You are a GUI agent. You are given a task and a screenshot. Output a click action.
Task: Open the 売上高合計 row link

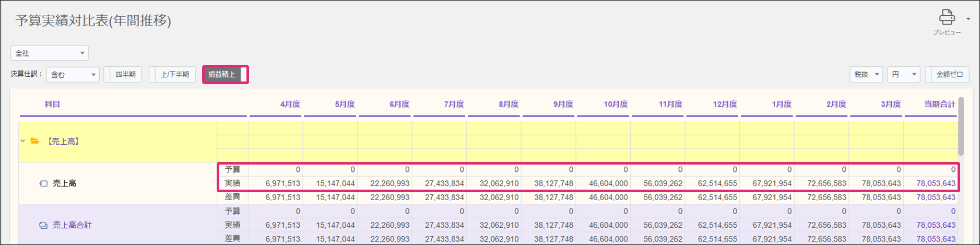(x=72, y=225)
